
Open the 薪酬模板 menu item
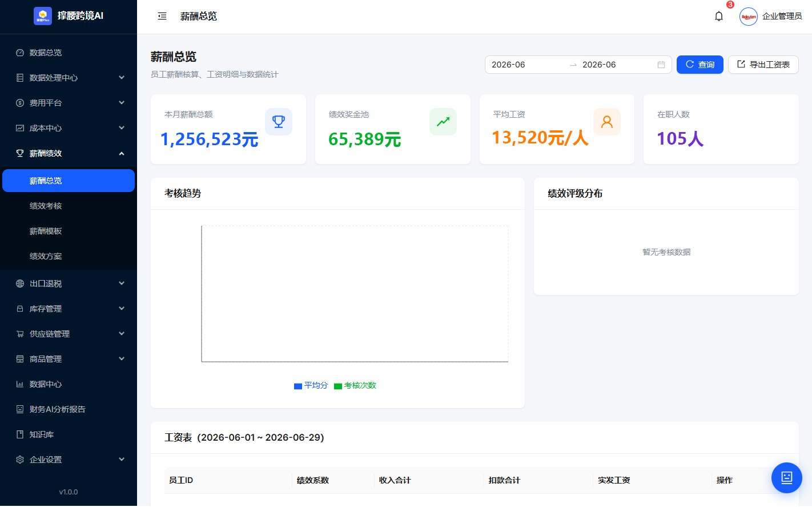coord(69,231)
